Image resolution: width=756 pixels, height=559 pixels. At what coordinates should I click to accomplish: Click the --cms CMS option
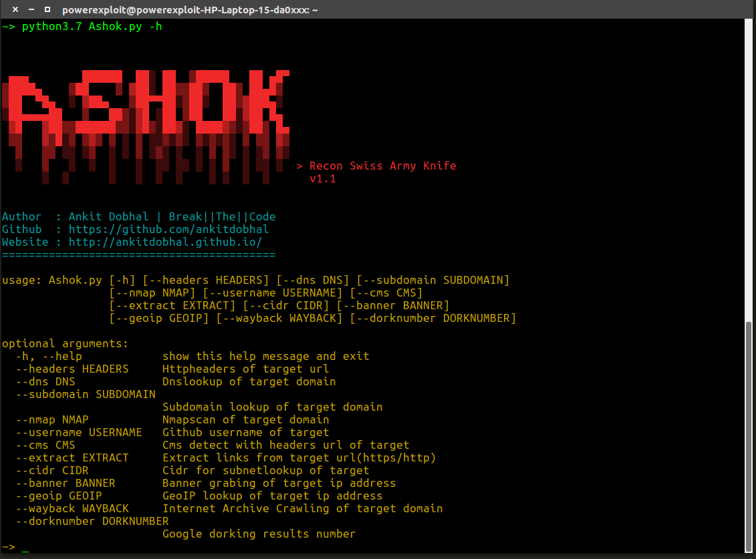(x=45, y=445)
